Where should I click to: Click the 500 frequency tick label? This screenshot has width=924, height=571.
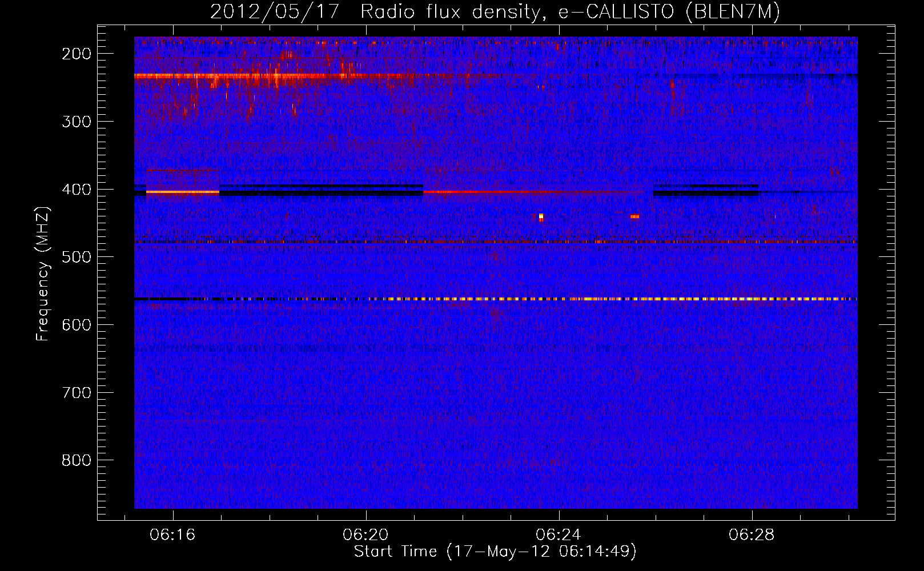[x=77, y=257]
